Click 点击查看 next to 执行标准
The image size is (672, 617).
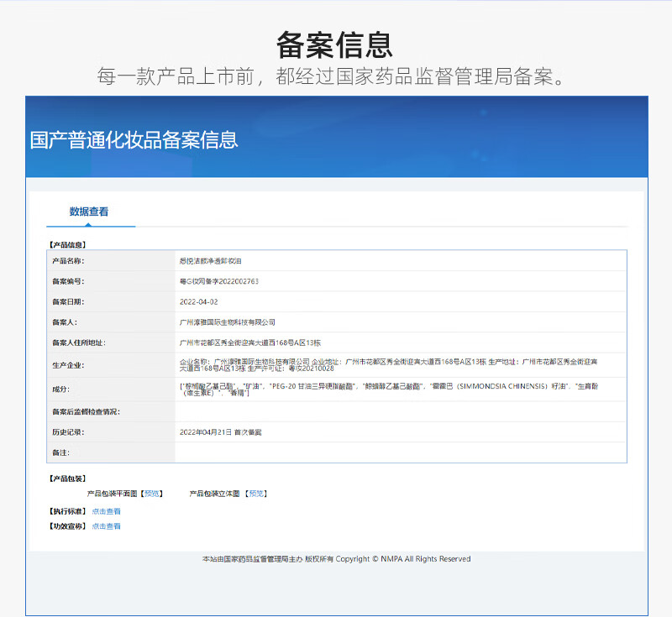pyautogui.click(x=107, y=511)
